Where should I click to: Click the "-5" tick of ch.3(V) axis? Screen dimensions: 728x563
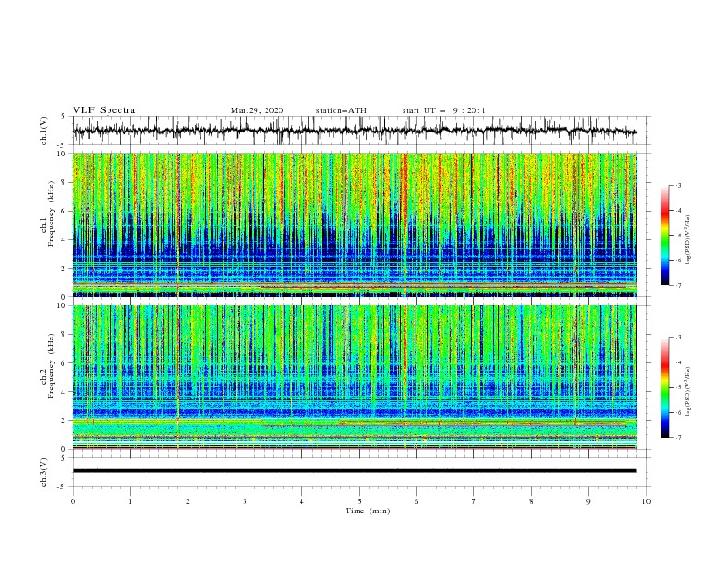click(x=63, y=487)
